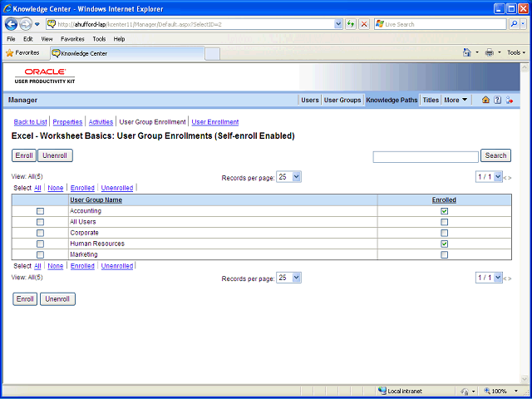
Task: Open the User Enrollment link
Action: point(215,122)
